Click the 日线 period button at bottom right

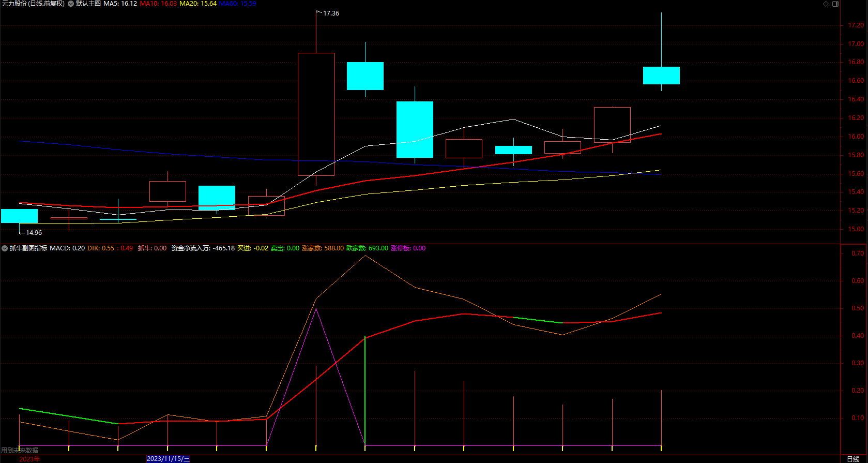(853, 459)
